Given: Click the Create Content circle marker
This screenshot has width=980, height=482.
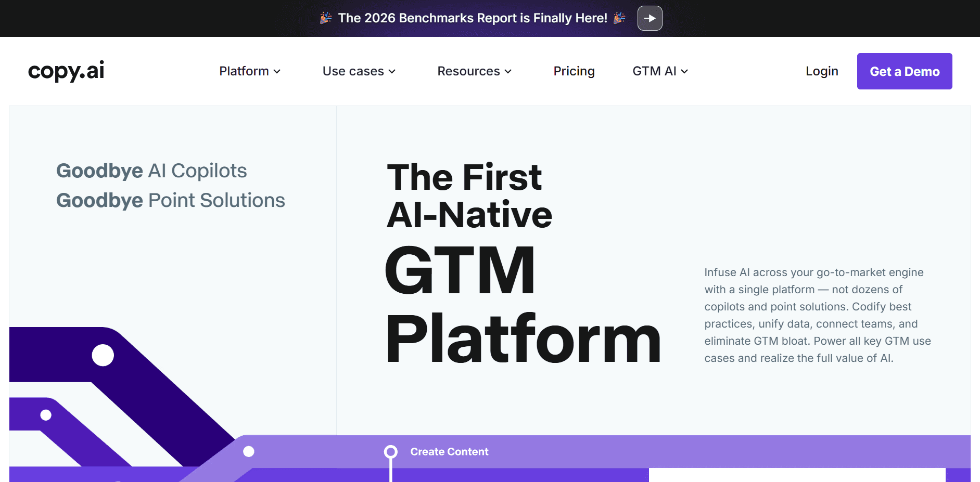Looking at the screenshot, I should click(x=391, y=452).
